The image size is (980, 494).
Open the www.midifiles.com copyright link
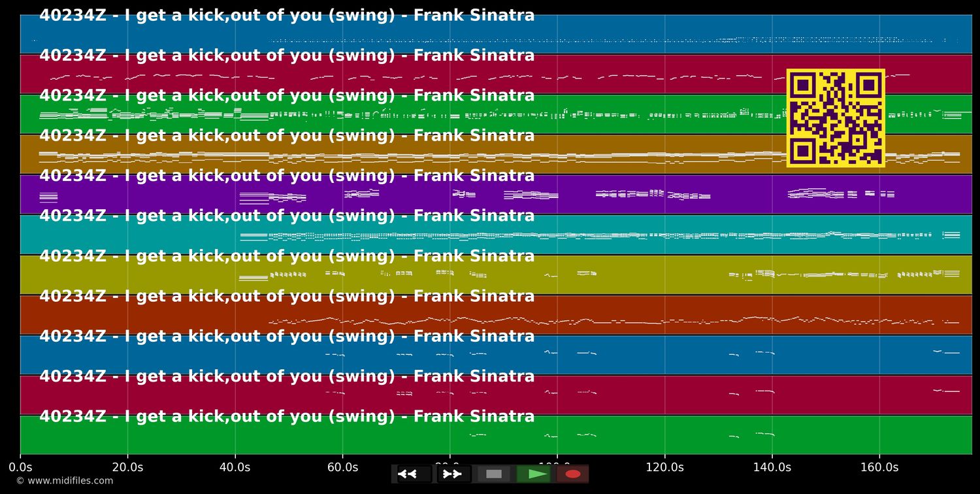click(64, 481)
